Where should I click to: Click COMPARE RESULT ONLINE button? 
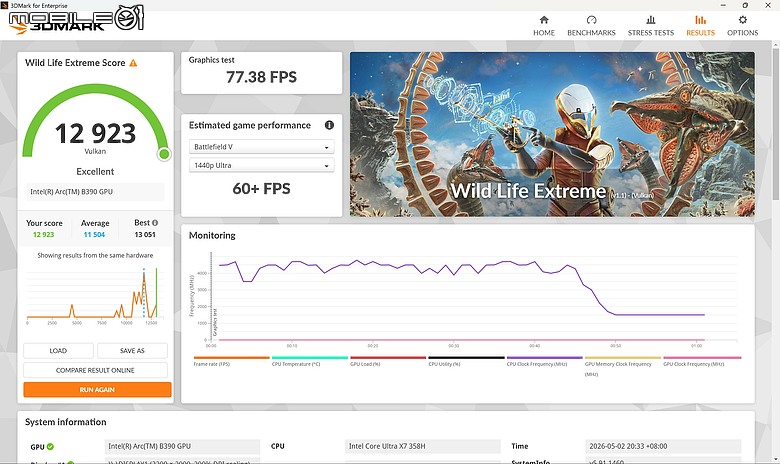point(95,370)
